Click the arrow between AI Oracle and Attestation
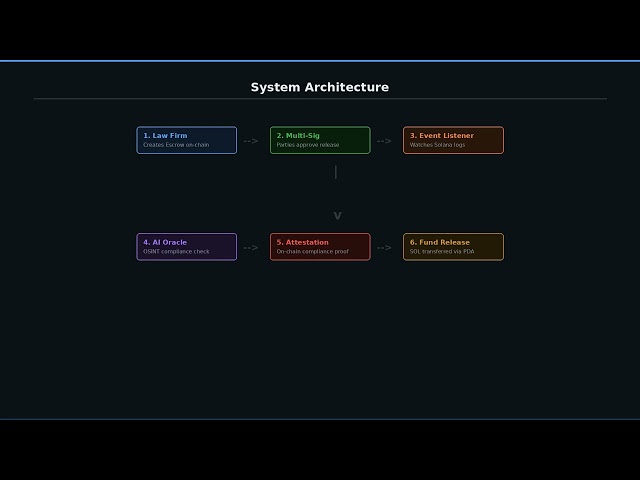Screen dimensions: 640x480 251,248
